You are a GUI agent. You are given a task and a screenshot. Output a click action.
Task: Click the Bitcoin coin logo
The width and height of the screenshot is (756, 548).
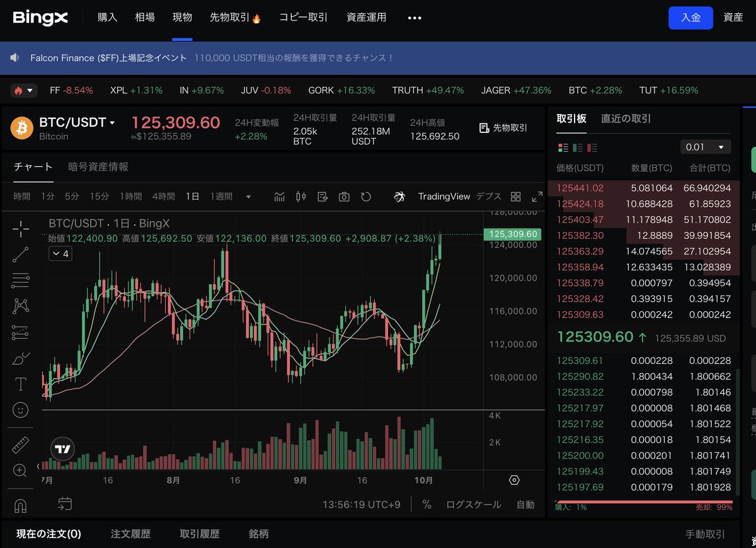point(21,128)
